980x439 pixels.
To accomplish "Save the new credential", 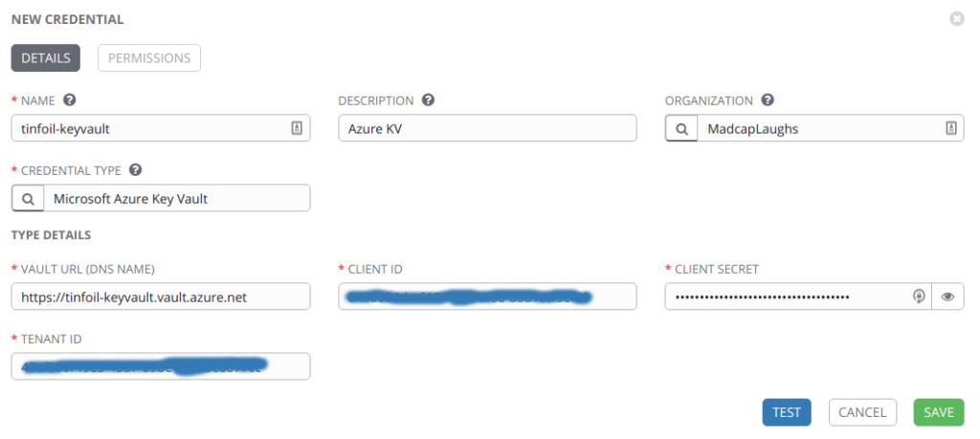I will click(x=938, y=412).
